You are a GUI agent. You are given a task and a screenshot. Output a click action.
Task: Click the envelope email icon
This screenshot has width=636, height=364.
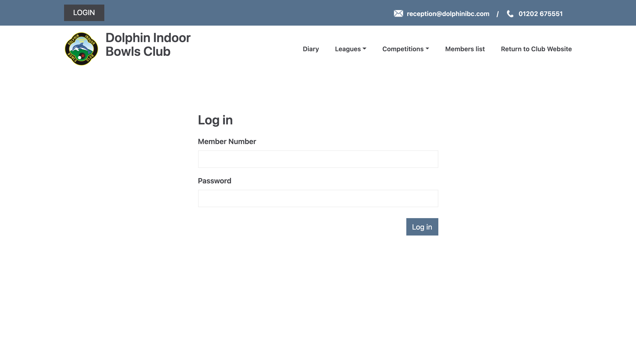pos(398,13)
